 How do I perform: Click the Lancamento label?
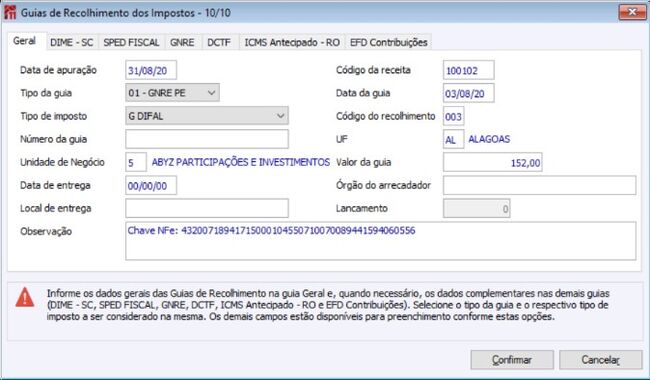(x=362, y=208)
